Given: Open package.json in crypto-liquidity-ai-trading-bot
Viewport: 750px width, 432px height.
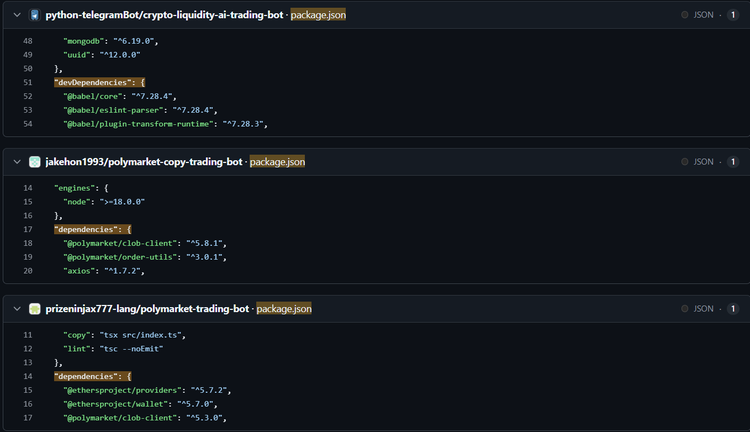Looking at the screenshot, I should 318,15.
